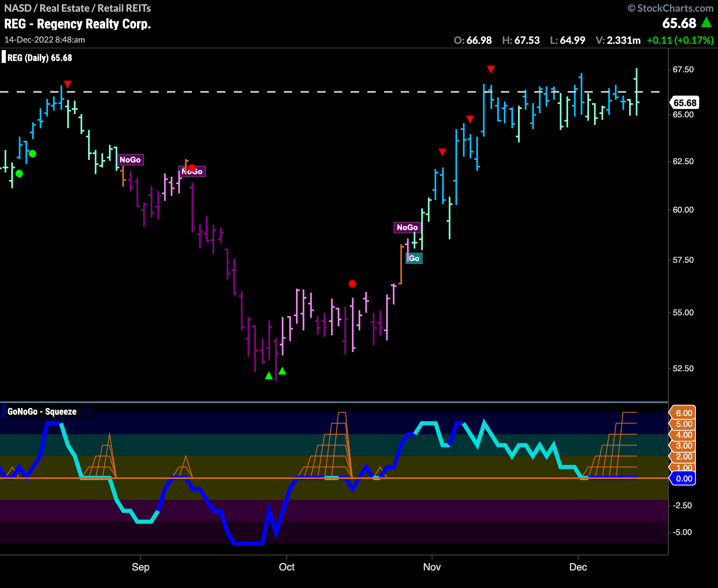
Task: Click the 60.00 price axis label
Action: pos(683,210)
